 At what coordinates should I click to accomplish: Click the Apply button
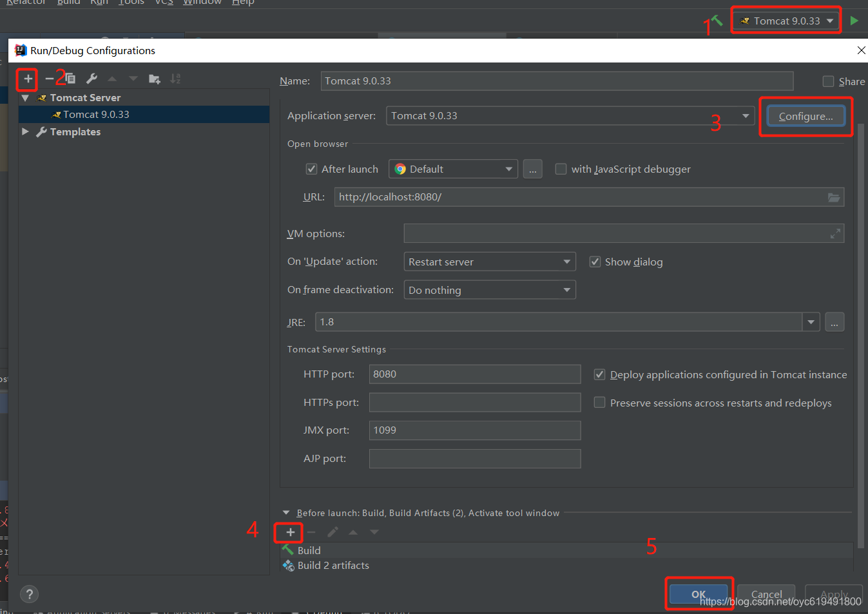click(x=834, y=594)
